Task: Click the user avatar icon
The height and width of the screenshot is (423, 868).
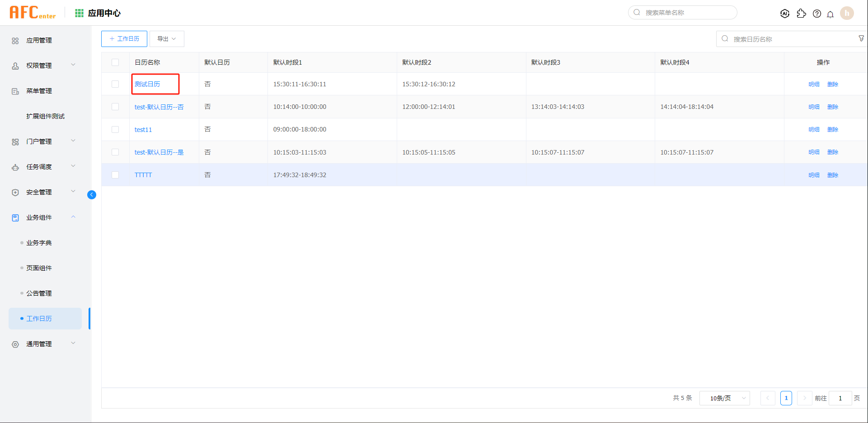Action: click(x=847, y=13)
